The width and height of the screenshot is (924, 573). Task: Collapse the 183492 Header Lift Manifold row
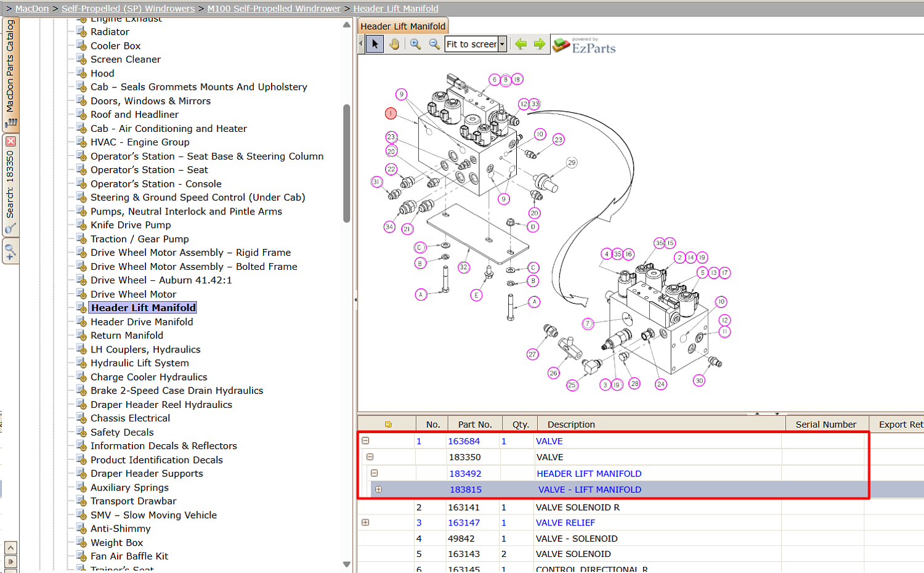pyautogui.click(x=374, y=473)
